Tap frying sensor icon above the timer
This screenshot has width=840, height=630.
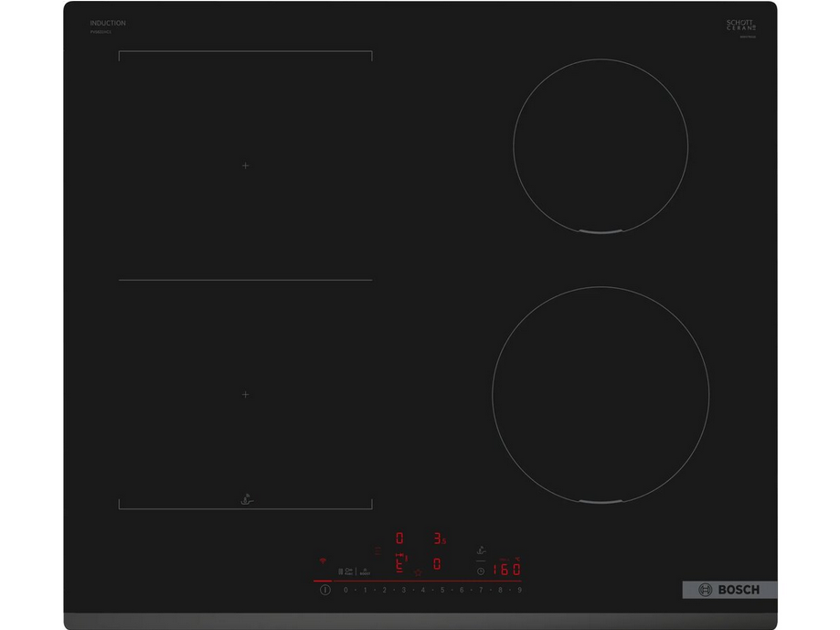(481, 550)
